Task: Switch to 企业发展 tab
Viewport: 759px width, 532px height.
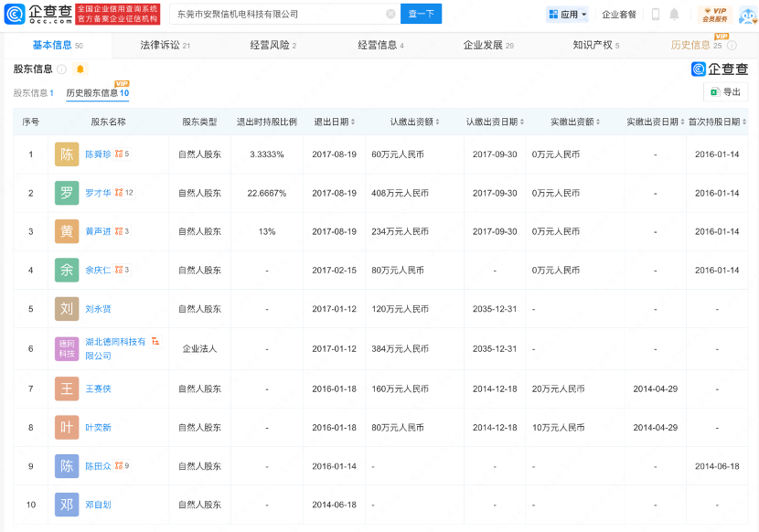Action: coord(488,45)
